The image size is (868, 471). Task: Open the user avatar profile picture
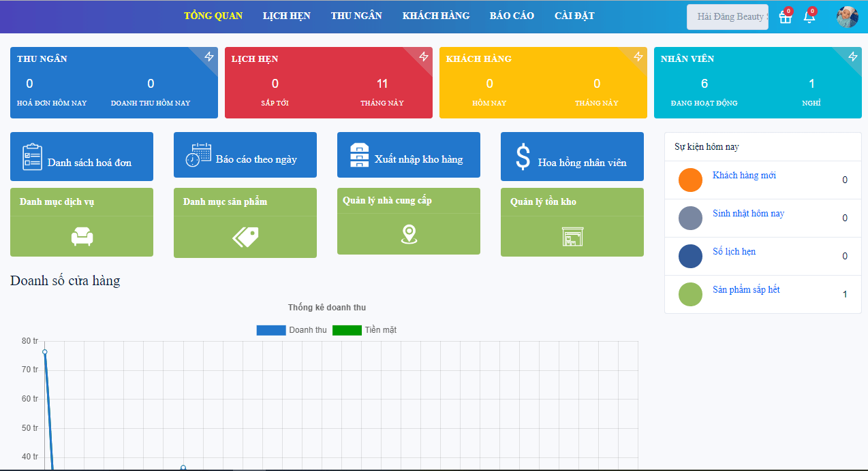click(x=848, y=17)
